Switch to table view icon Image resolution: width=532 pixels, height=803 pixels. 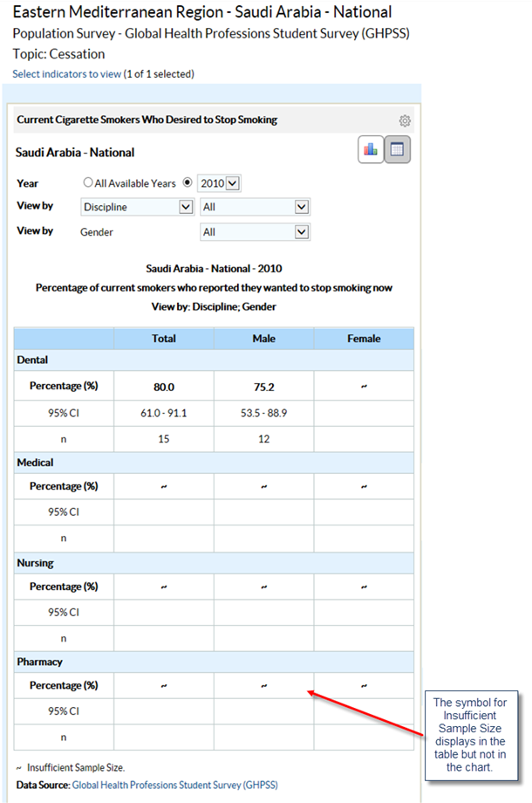(398, 150)
